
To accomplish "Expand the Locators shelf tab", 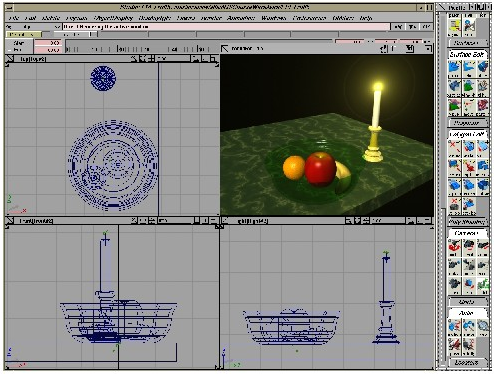I will (467, 362).
